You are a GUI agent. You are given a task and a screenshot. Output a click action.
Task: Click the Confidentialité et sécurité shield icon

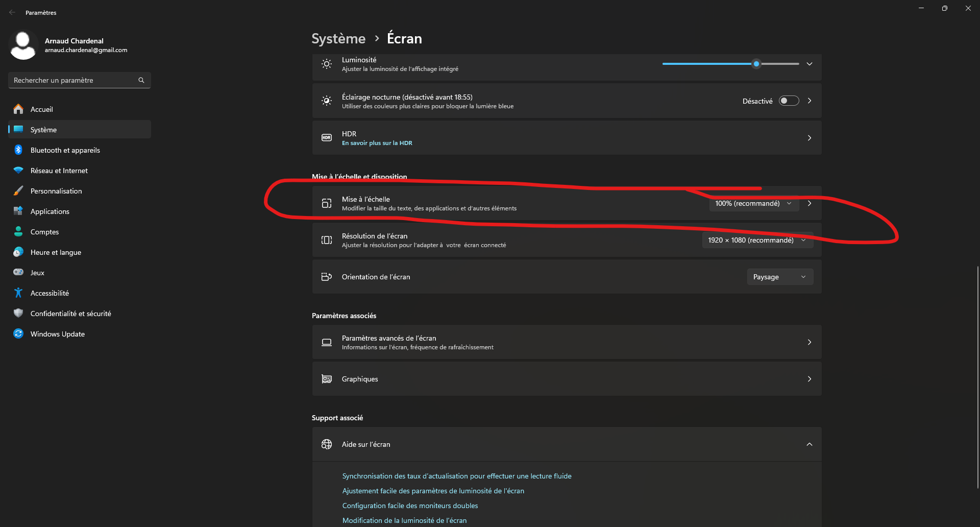click(x=18, y=314)
